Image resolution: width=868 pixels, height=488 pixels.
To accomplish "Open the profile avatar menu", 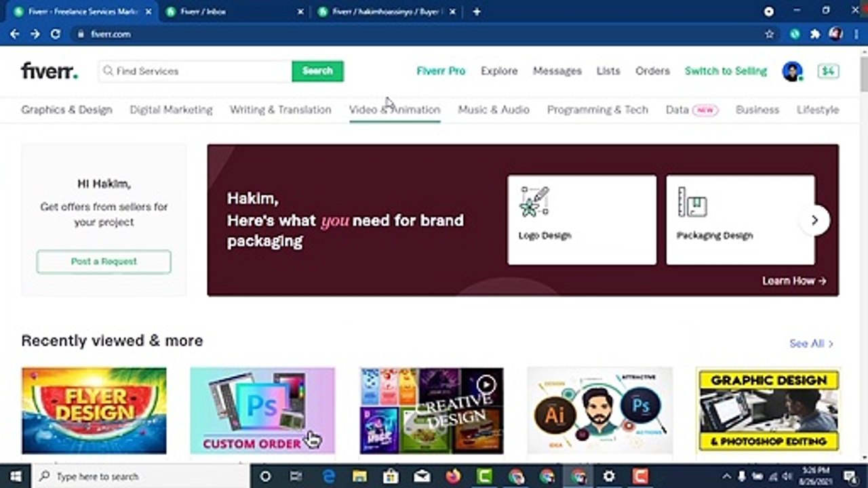I will (792, 71).
